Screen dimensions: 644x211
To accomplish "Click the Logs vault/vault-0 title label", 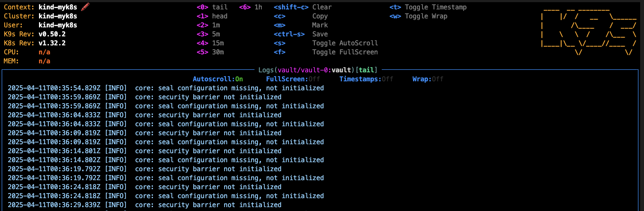I will [x=320, y=70].
